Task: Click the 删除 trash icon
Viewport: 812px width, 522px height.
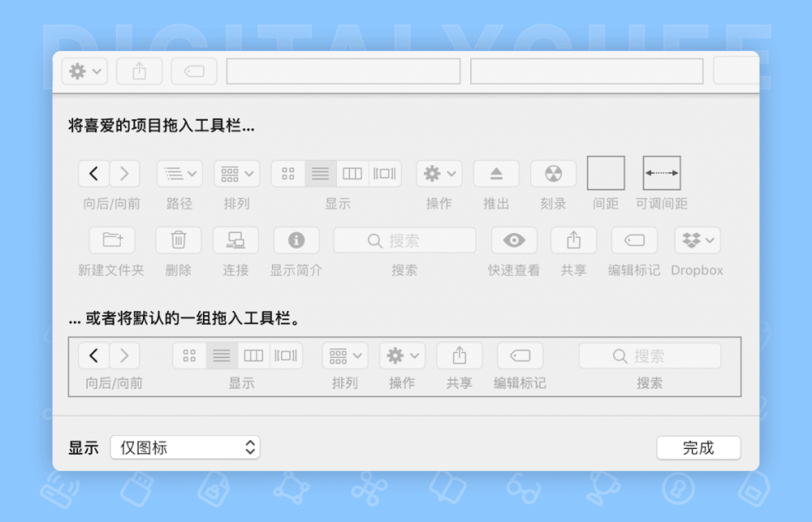Action: (x=178, y=240)
